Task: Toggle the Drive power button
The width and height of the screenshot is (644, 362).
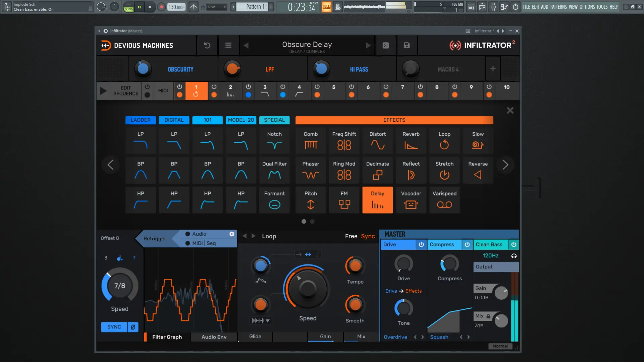Action: [x=421, y=245]
